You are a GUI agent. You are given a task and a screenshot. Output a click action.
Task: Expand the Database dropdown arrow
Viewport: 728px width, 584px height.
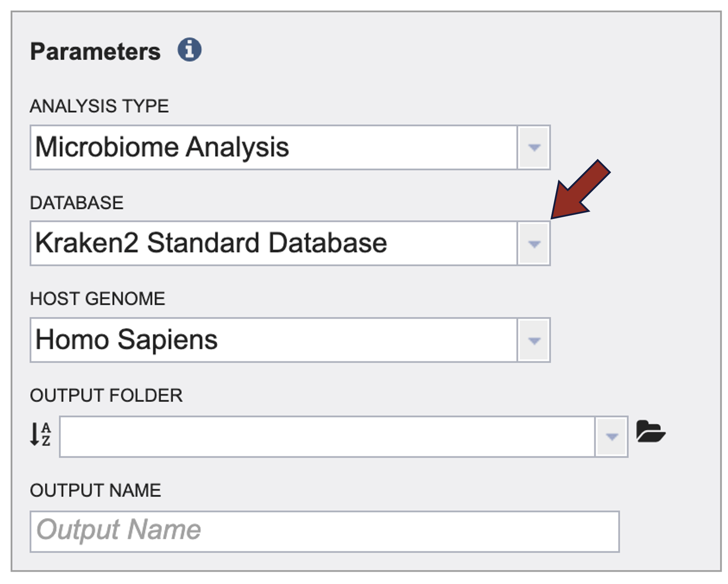(x=534, y=244)
